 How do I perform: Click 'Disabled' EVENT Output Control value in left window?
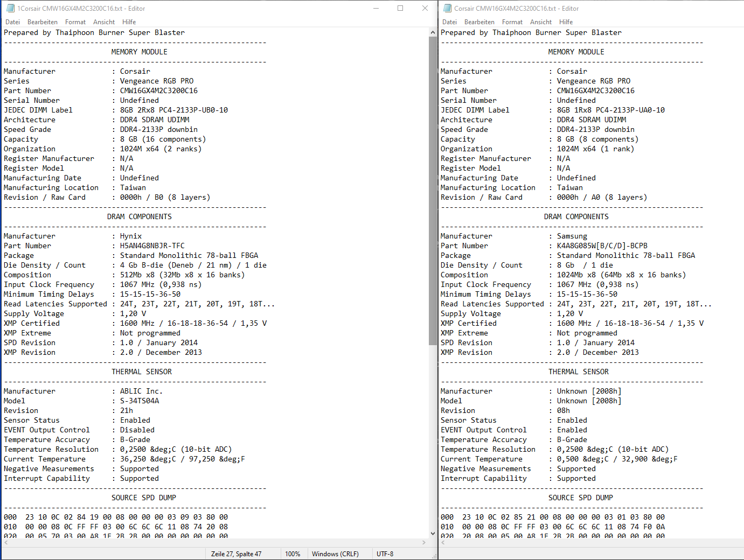(137, 430)
